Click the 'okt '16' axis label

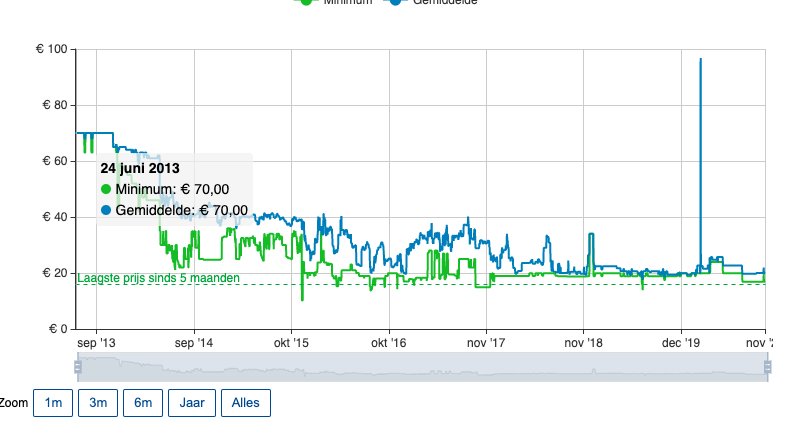tap(389, 343)
